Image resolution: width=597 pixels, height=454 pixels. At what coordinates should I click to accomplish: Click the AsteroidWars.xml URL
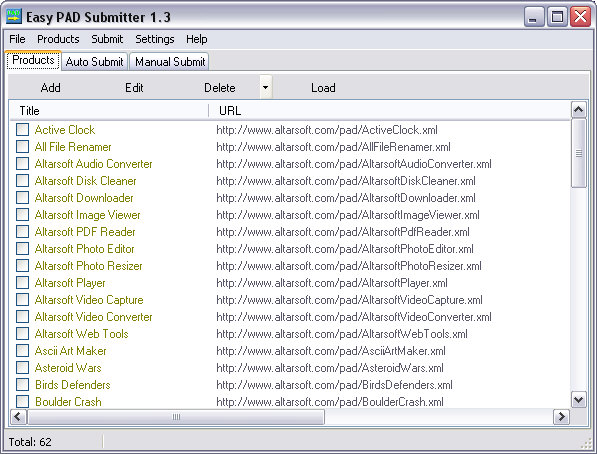point(330,368)
